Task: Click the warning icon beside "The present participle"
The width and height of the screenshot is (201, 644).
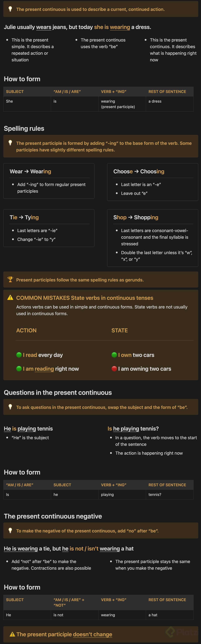Action: coord(12,634)
